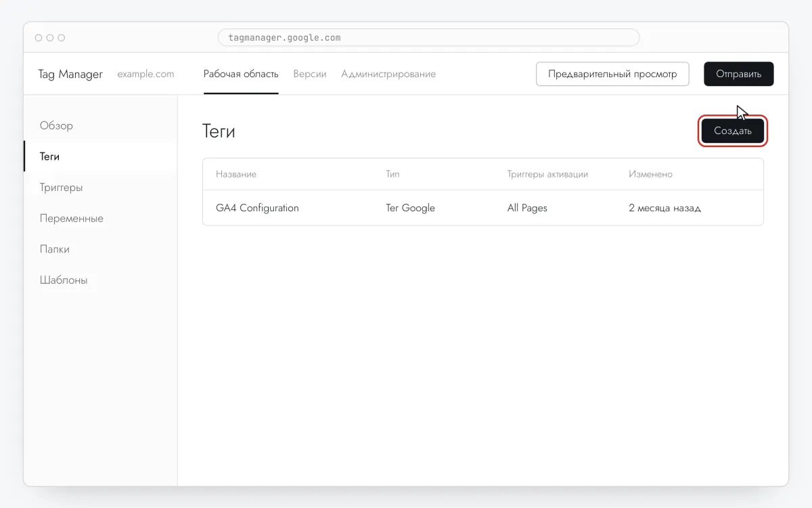Click the Теги page heading
812x508 pixels.
[x=219, y=131]
